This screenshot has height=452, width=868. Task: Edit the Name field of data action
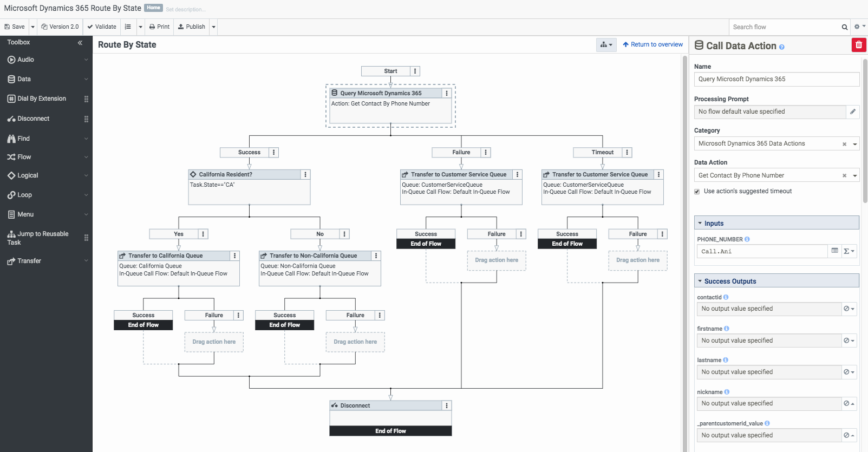pos(776,79)
